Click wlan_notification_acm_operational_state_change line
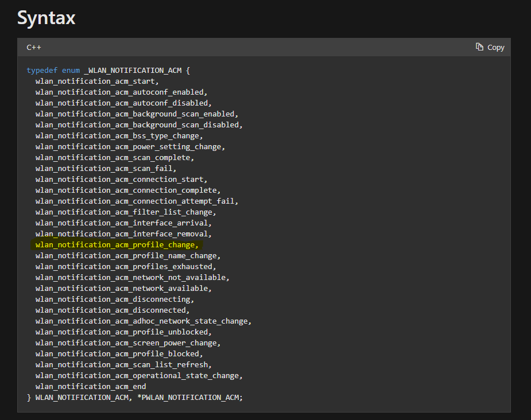Screen dimensions: 531x420 pyautogui.click(x=139, y=375)
